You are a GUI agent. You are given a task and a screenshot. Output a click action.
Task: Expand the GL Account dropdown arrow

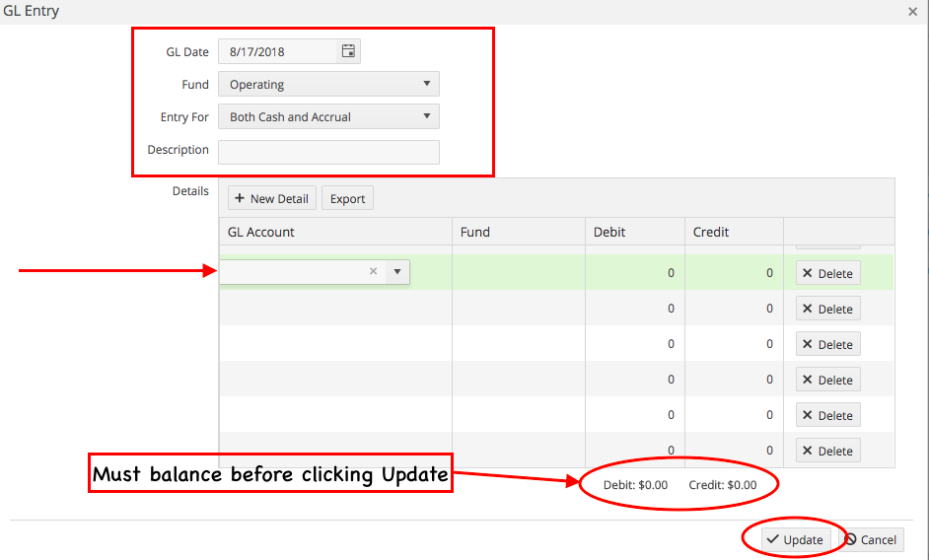click(397, 271)
